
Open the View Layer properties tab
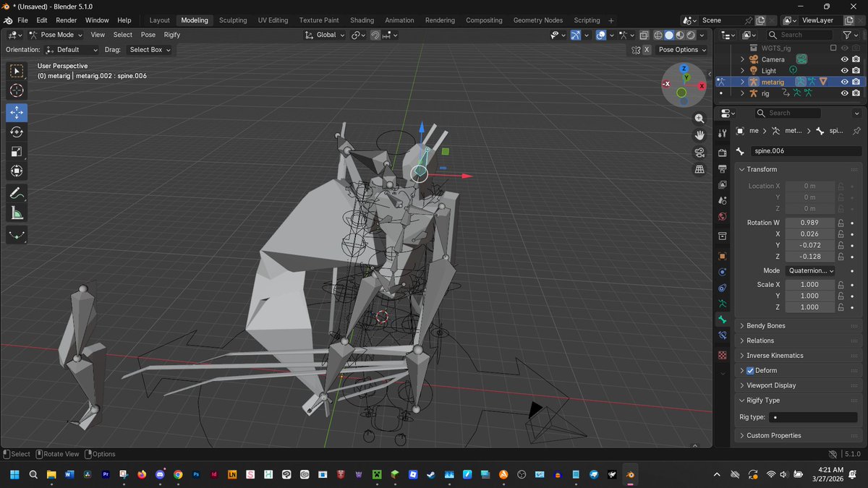(x=722, y=184)
